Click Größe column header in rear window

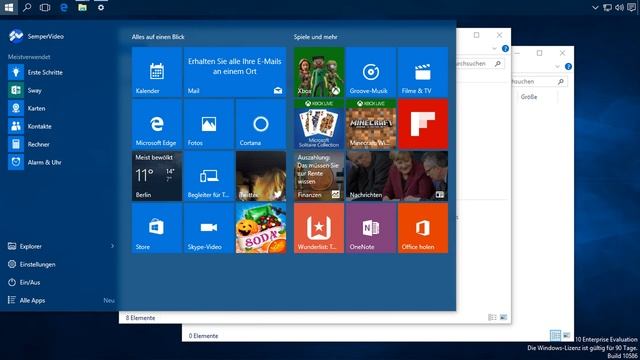[x=529, y=97]
